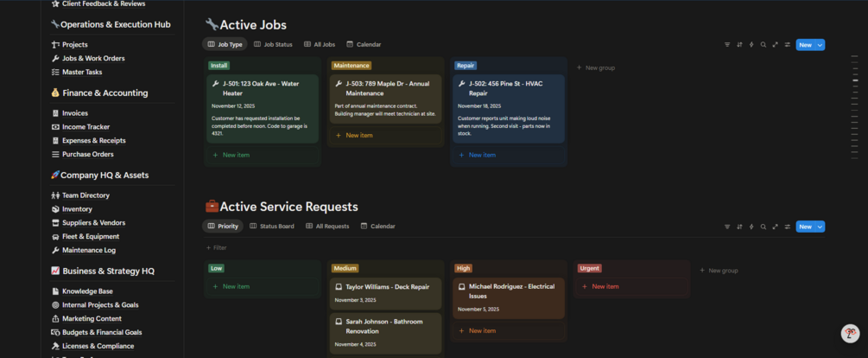Open sort icon in Active Jobs toolbar

pyautogui.click(x=739, y=45)
